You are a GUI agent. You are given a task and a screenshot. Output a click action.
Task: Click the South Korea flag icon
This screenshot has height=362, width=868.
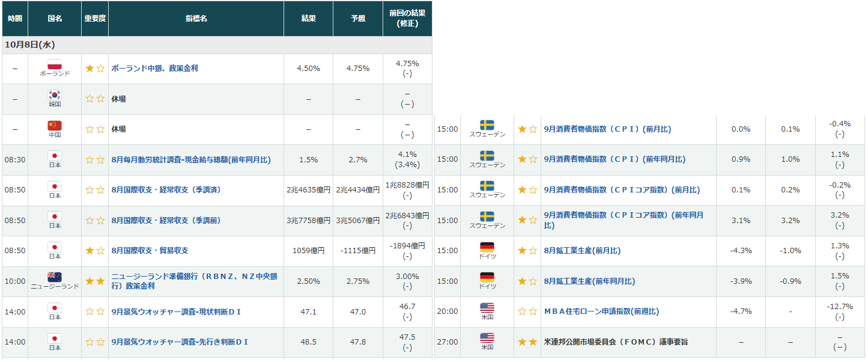(x=55, y=95)
